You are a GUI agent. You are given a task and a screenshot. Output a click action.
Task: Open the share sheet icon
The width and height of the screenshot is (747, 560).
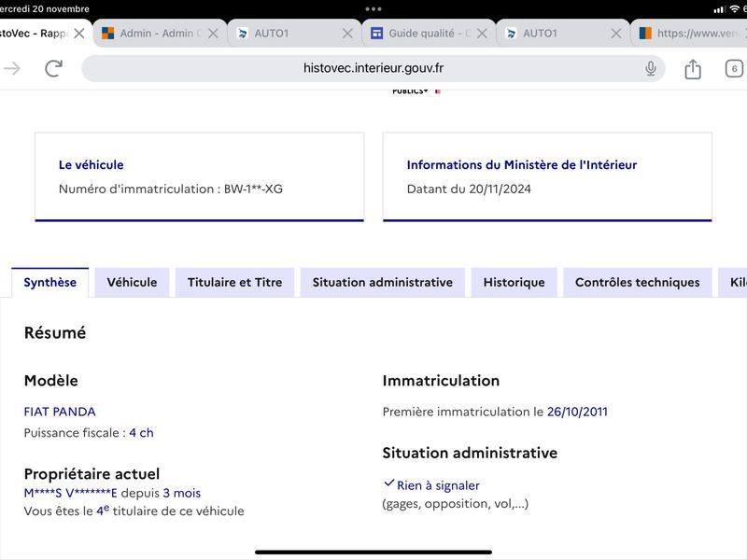[x=693, y=69]
